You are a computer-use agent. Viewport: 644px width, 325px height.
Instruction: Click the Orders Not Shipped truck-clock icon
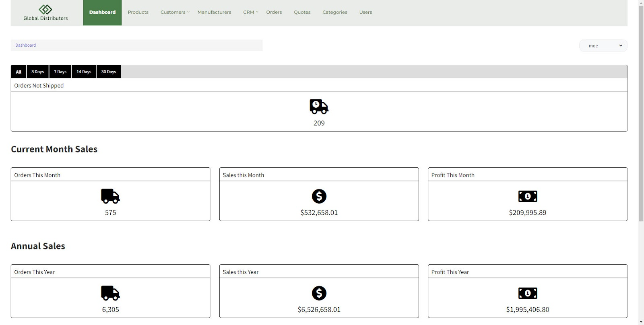tap(319, 107)
